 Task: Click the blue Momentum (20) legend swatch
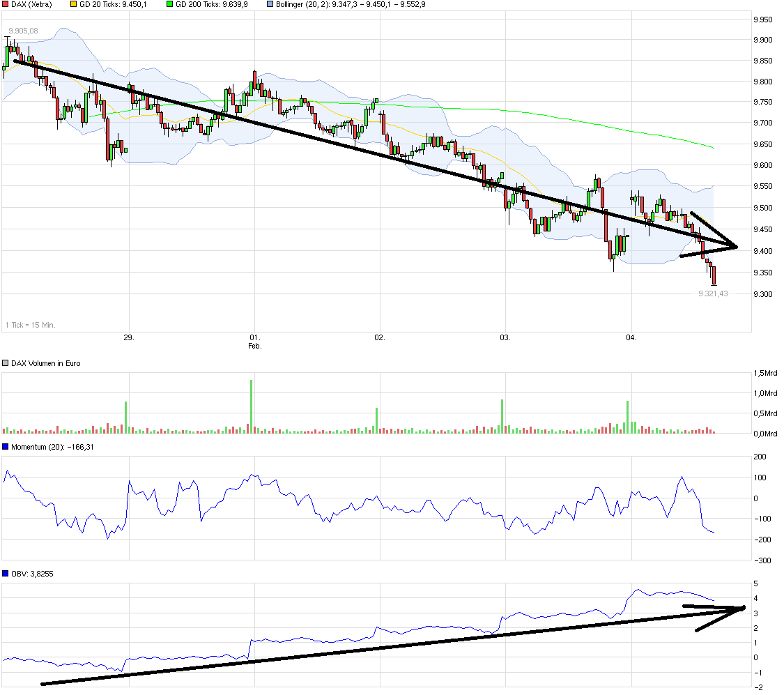6,447
